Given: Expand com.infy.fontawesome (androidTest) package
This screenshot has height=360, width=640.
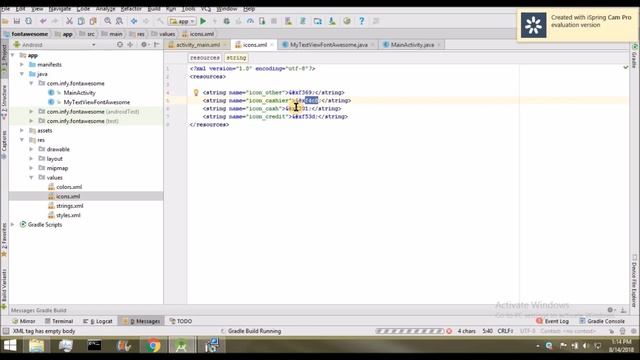Looking at the screenshot, I should [x=31, y=111].
